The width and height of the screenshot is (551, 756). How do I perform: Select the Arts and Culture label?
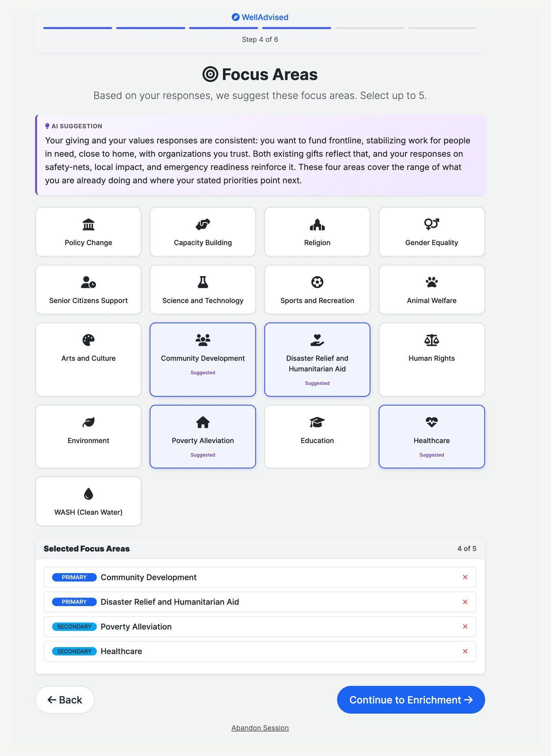(x=88, y=358)
